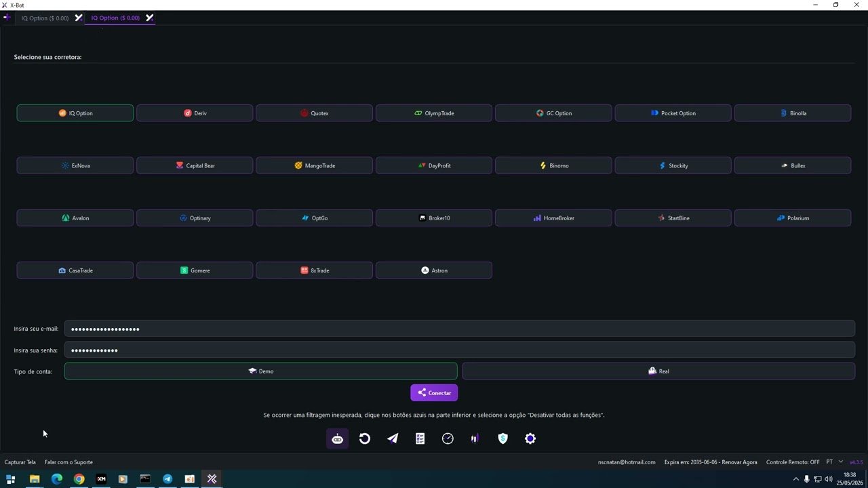Show hidden system tray icons chevron
This screenshot has height=488, width=868.
tap(796, 479)
